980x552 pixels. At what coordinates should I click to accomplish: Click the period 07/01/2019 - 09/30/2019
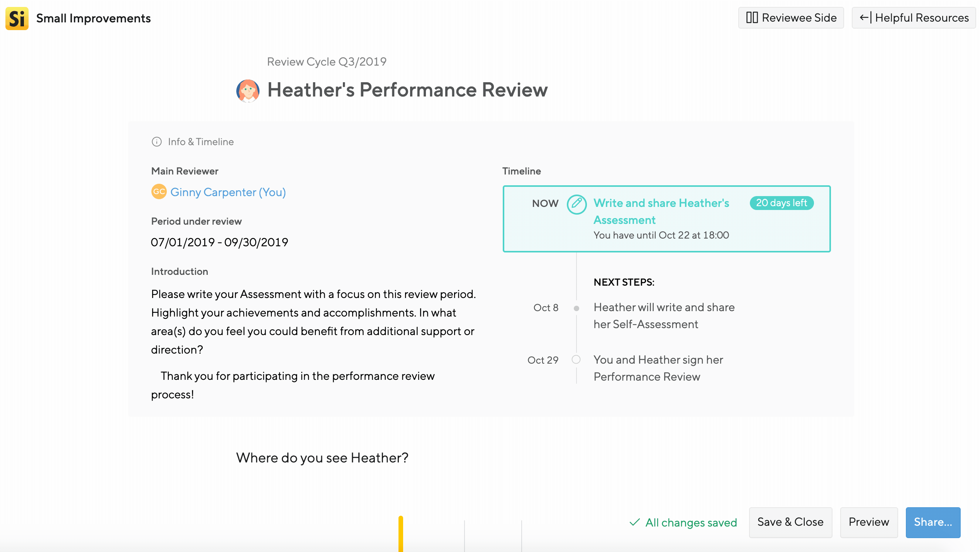pyautogui.click(x=219, y=242)
